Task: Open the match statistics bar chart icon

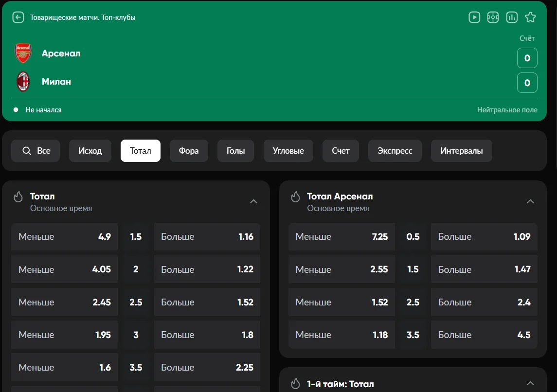Action: click(x=511, y=18)
